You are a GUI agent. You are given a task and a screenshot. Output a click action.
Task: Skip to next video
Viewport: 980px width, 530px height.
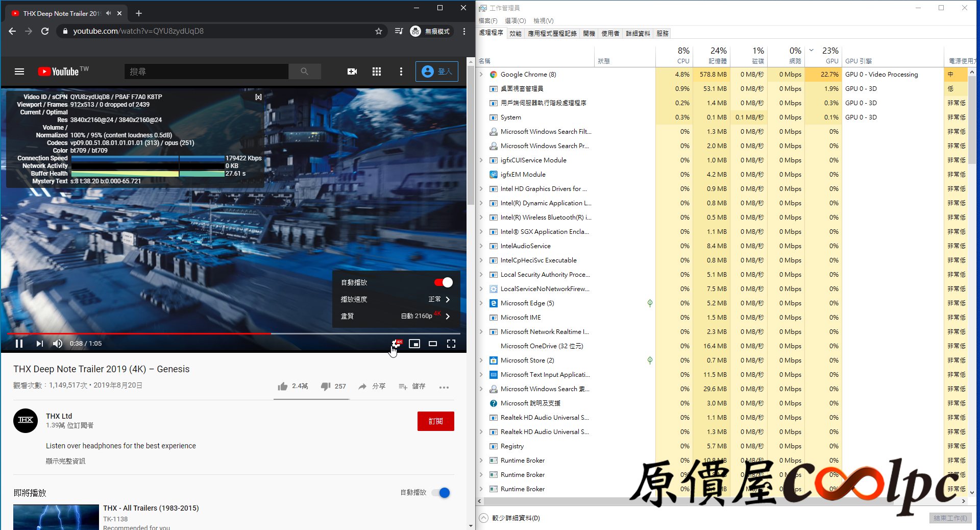tap(39, 344)
